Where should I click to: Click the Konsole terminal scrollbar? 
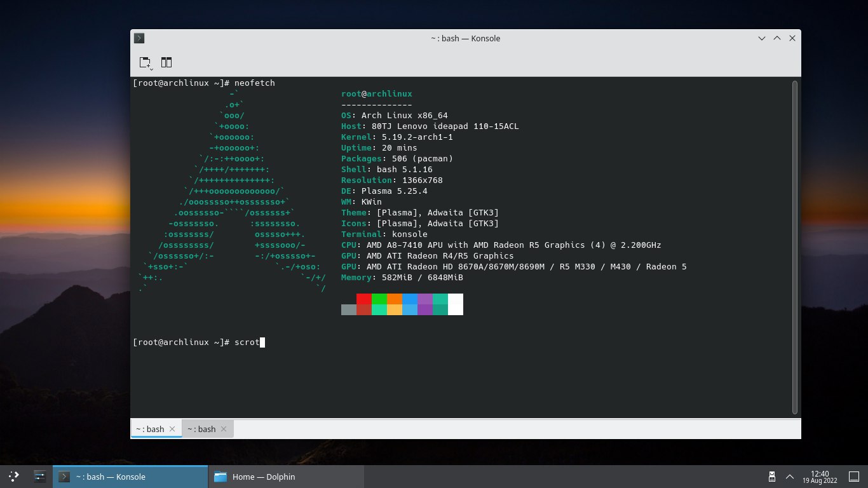794,247
